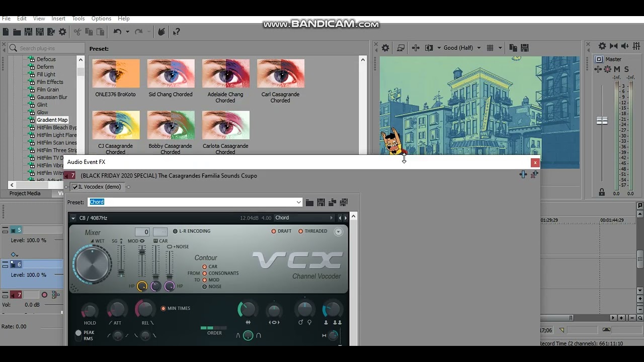Click the Dim Output speaker icon
The height and width of the screenshot is (362, 644).
click(x=625, y=46)
